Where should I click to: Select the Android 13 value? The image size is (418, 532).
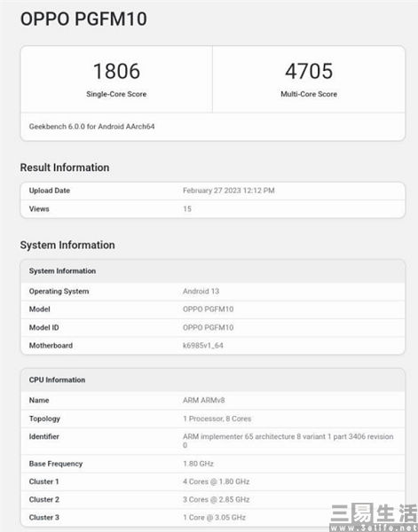pyautogui.click(x=201, y=292)
